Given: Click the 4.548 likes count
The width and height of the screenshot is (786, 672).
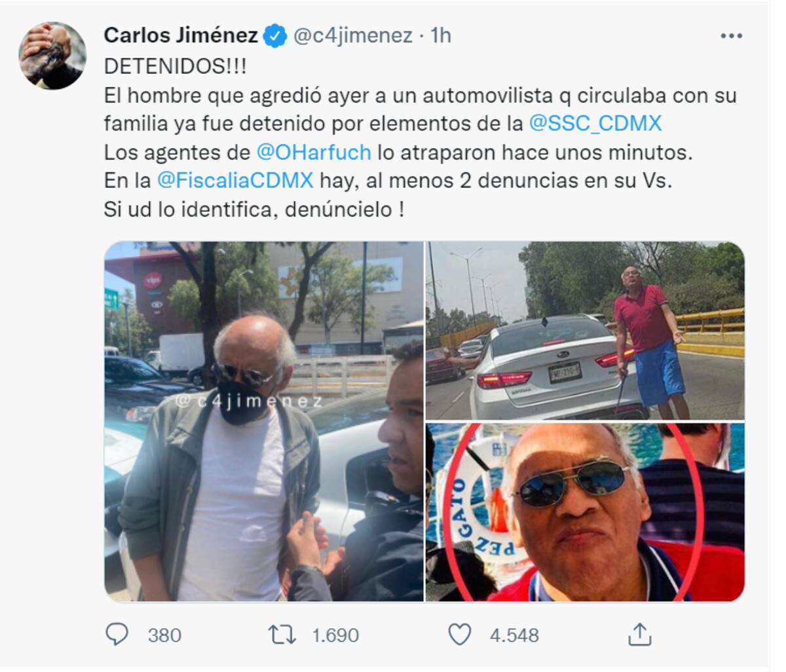Looking at the screenshot, I should 514,635.
